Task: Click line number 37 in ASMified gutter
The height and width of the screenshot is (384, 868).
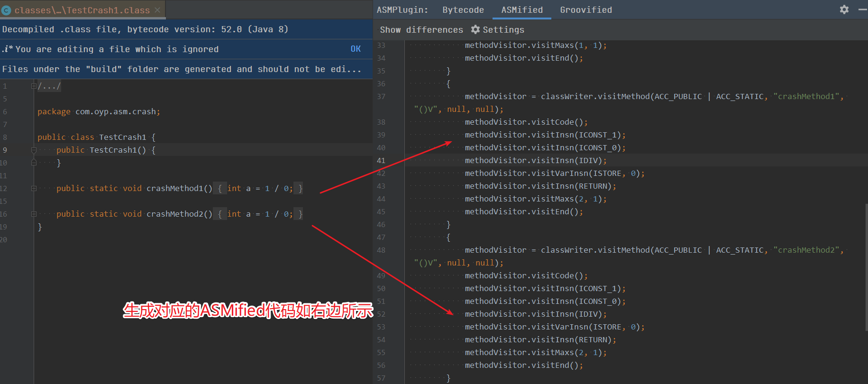Action: coord(381,96)
